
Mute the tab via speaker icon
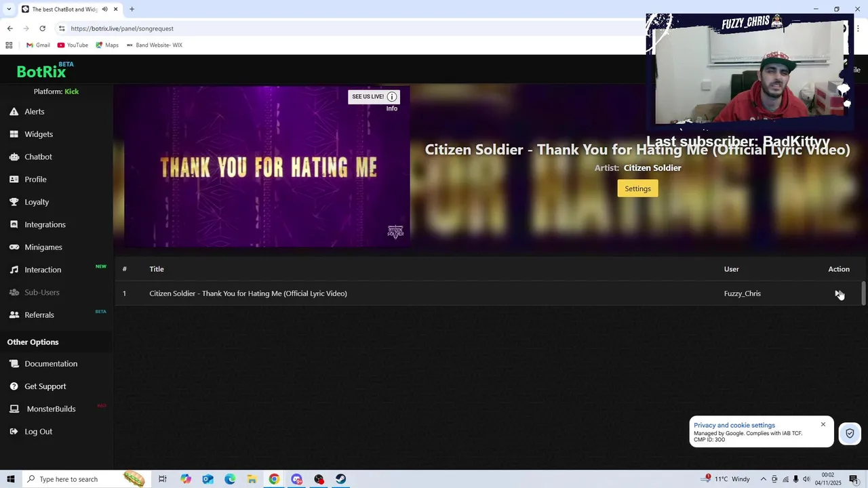click(x=104, y=9)
